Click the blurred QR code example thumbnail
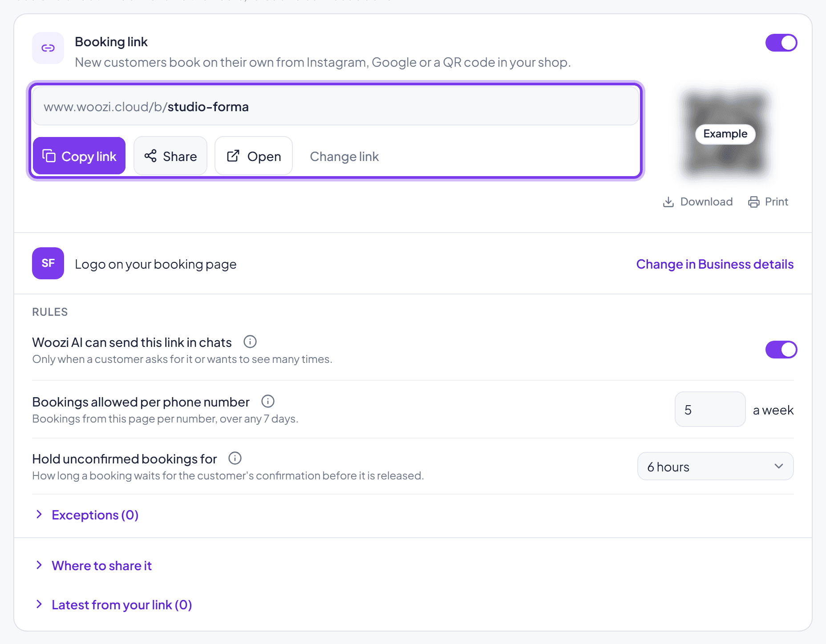This screenshot has width=826, height=644. coord(725,133)
